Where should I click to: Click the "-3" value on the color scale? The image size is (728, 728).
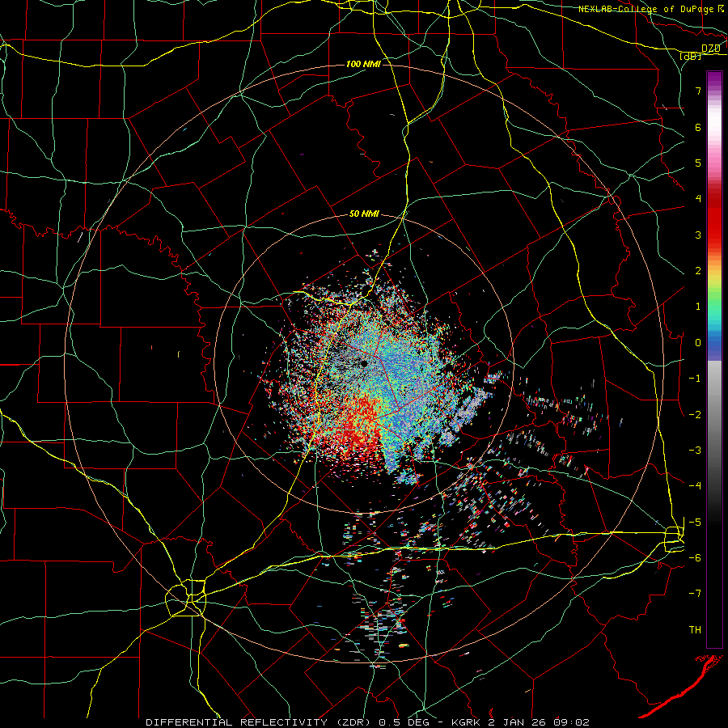[x=695, y=450]
